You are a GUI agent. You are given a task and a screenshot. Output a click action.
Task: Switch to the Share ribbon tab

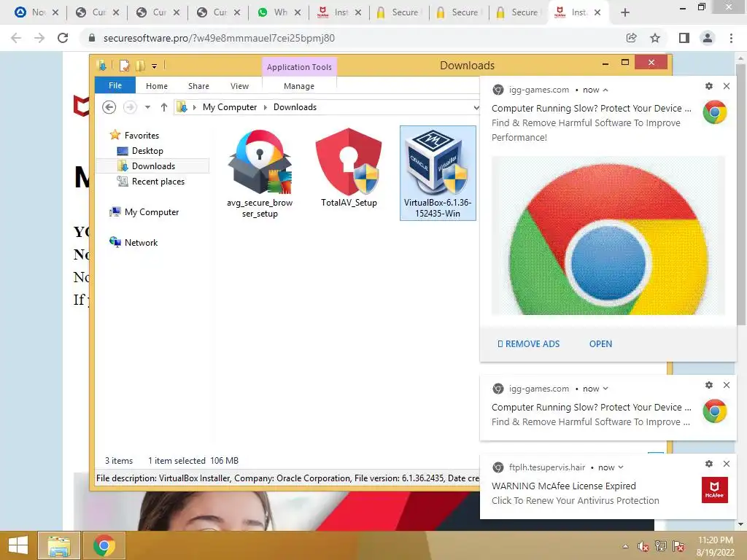tap(198, 86)
